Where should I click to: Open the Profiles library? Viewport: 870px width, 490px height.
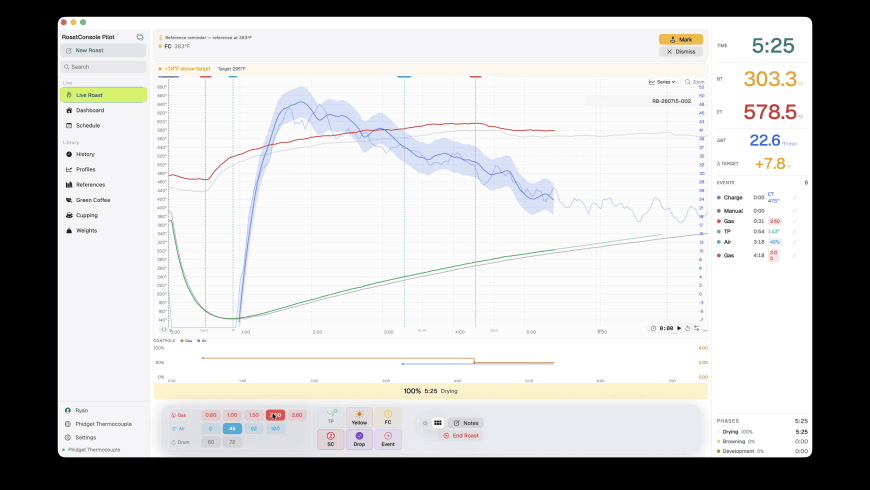pyautogui.click(x=103, y=169)
